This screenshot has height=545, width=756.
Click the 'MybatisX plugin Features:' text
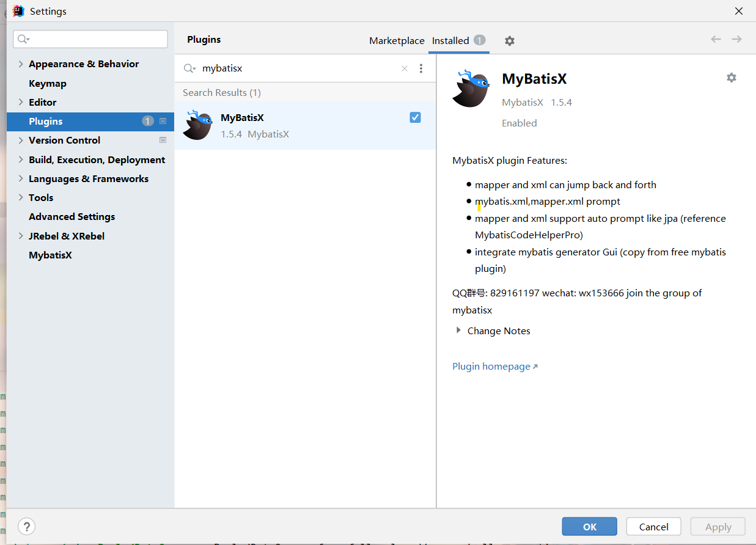pyautogui.click(x=510, y=161)
